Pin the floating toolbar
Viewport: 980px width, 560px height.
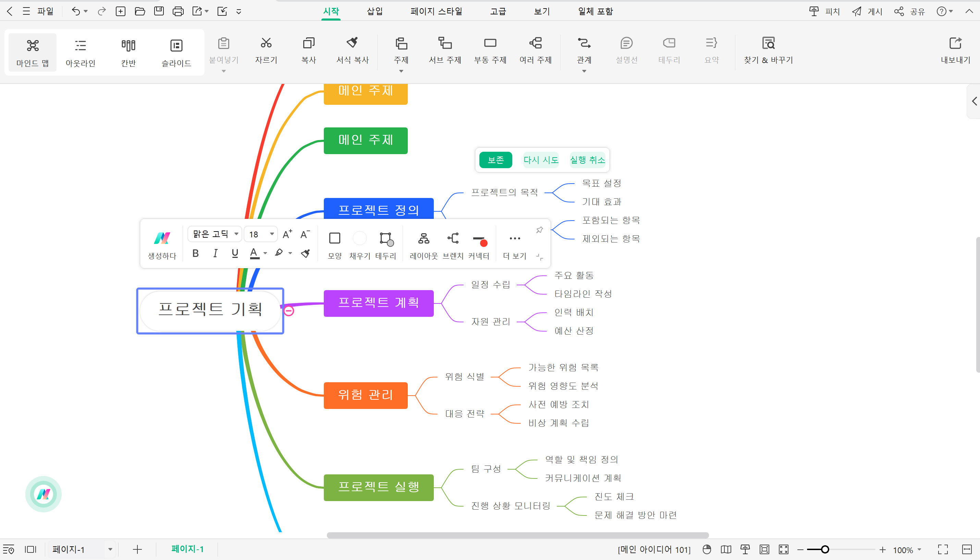click(x=539, y=229)
